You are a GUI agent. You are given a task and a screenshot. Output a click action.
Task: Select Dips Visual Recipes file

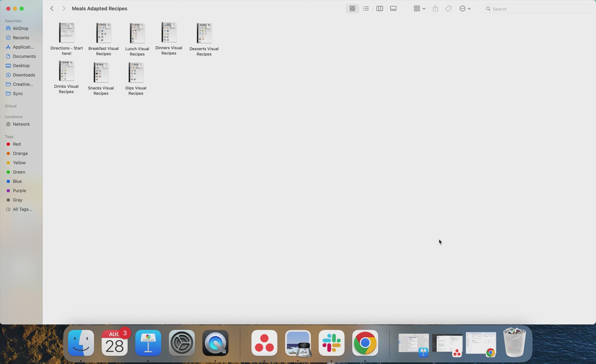coord(136,73)
